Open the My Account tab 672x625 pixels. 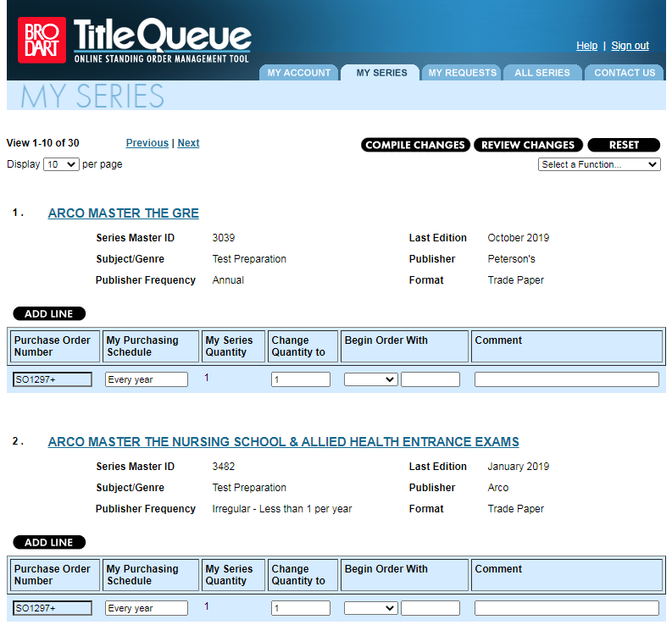pyautogui.click(x=298, y=73)
